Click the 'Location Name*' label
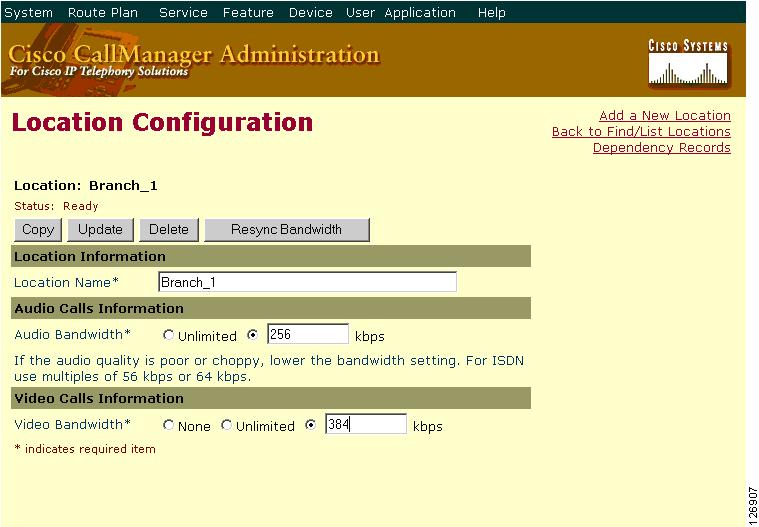The height and width of the screenshot is (527, 759). point(66,283)
